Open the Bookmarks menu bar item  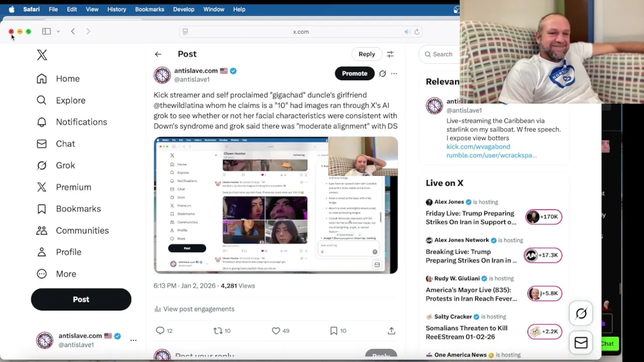[x=149, y=9]
